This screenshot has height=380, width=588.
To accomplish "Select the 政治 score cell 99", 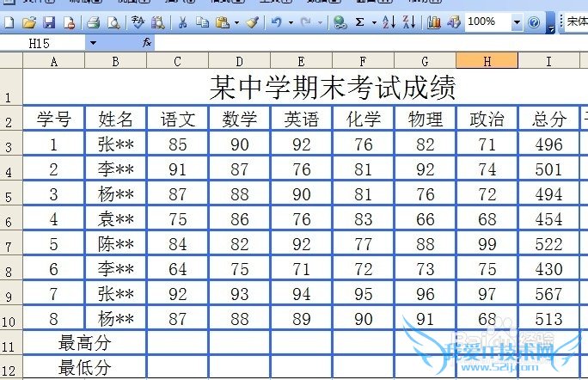I will pyautogui.click(x=487, y=243).
